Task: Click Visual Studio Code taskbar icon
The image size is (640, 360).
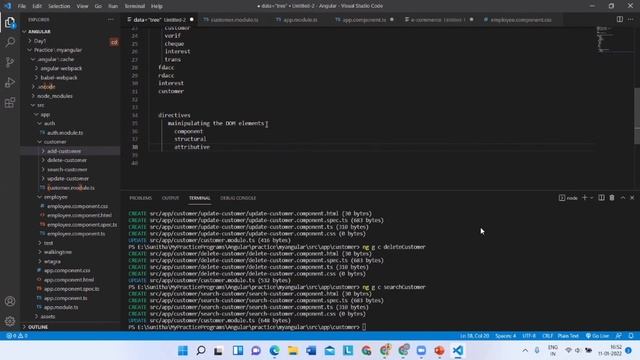Action: [458, 351]
